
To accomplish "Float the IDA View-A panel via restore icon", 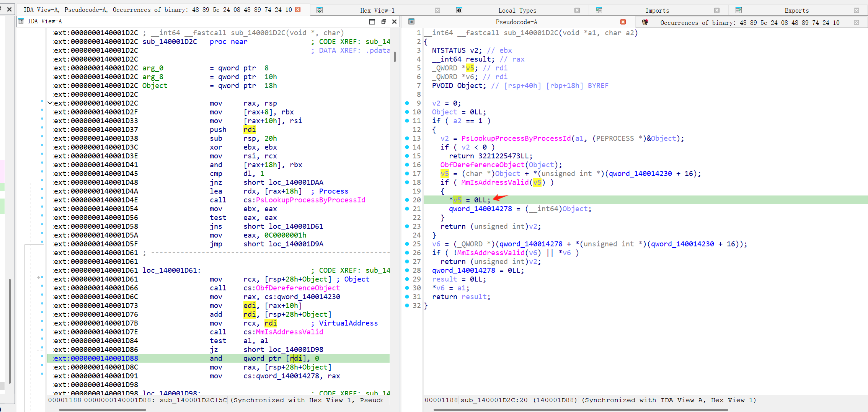I will click(383, 21).
